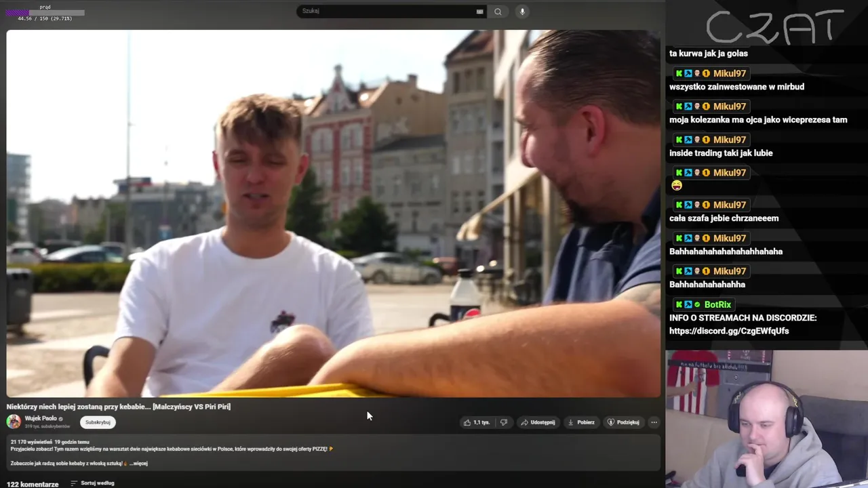Screen dimensions: 868x488
Task: Click chat message 'cala szafa jebie chrzaneeem'
Action: (x=724, y=218)
